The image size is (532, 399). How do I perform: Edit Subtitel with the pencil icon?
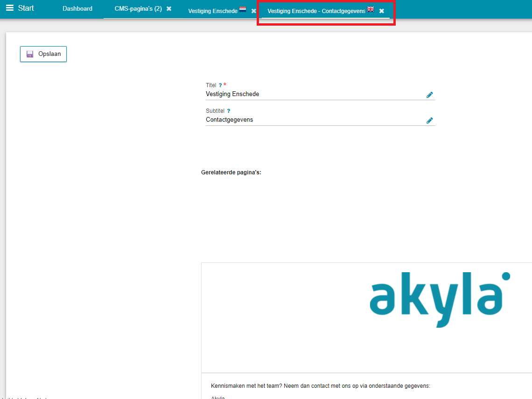coord(429,120)
